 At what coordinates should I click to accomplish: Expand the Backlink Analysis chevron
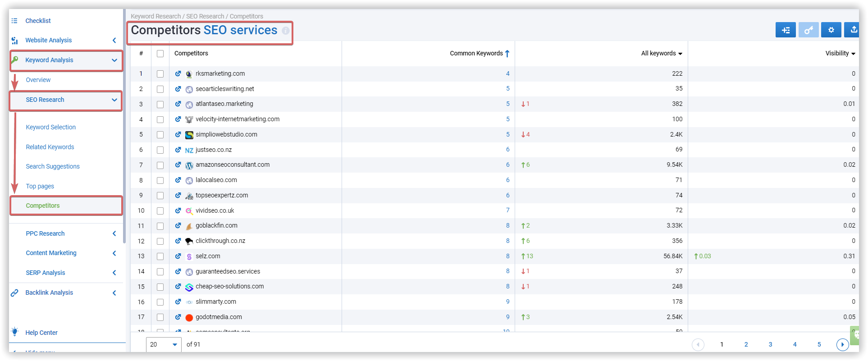tap(114, 293)
